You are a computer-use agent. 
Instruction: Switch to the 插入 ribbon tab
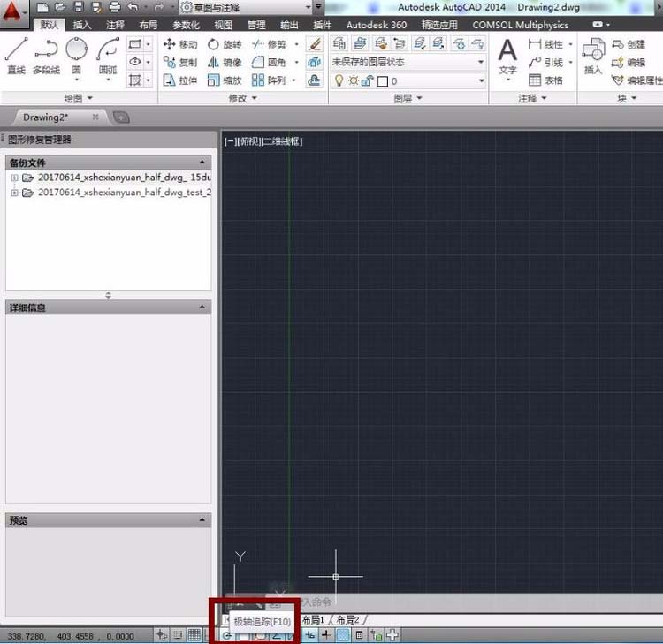pyautogui.click(x=82, y=25)
